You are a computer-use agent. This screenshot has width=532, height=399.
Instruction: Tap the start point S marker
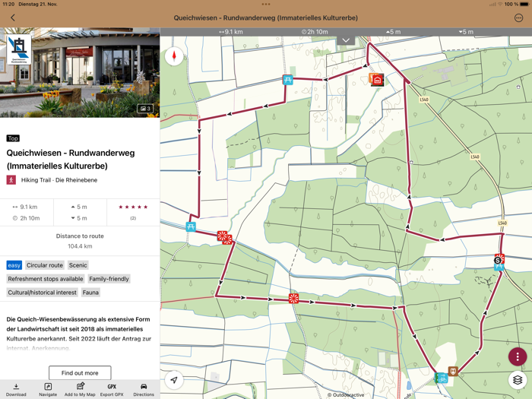[498, 260]
